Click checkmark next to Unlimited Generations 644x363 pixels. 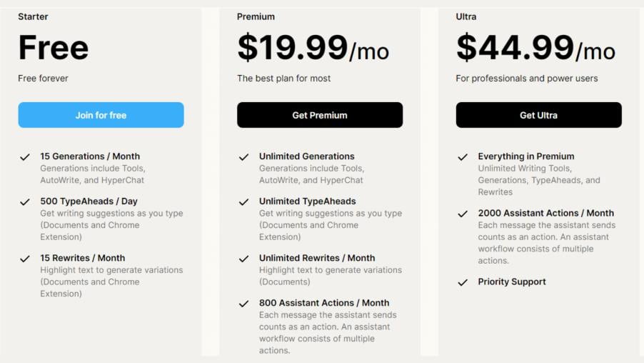[x=243, y=157]
